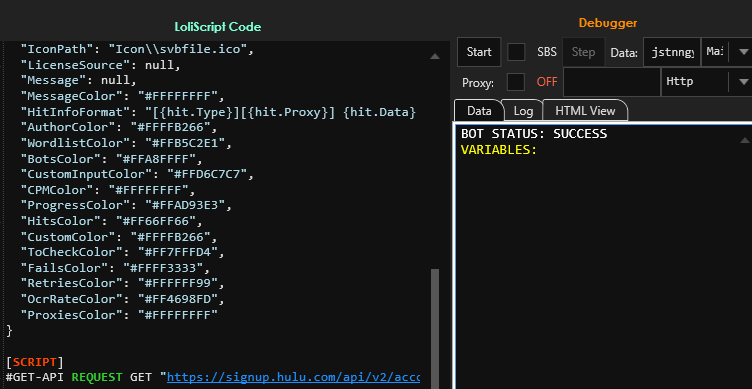The image size is (752, 389).
Task: Open the data type dropdown showing Mai
Action: coord(726,52)
